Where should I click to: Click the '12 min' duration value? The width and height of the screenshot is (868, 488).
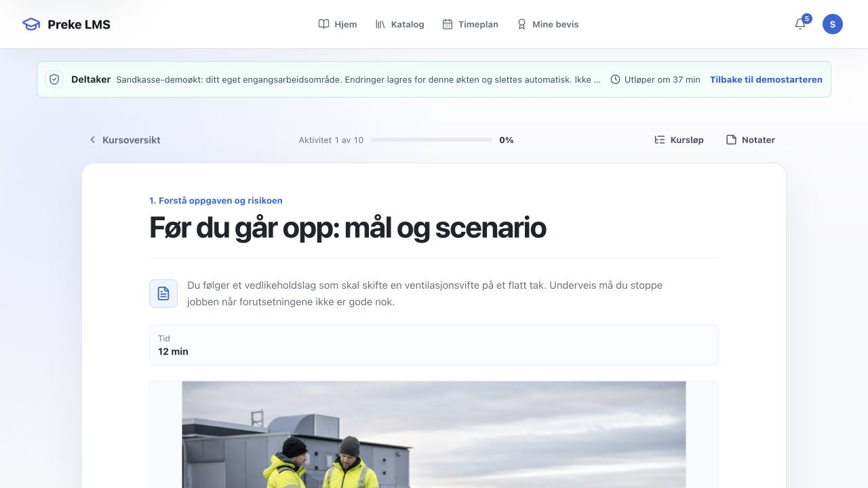tap(173, 352)
